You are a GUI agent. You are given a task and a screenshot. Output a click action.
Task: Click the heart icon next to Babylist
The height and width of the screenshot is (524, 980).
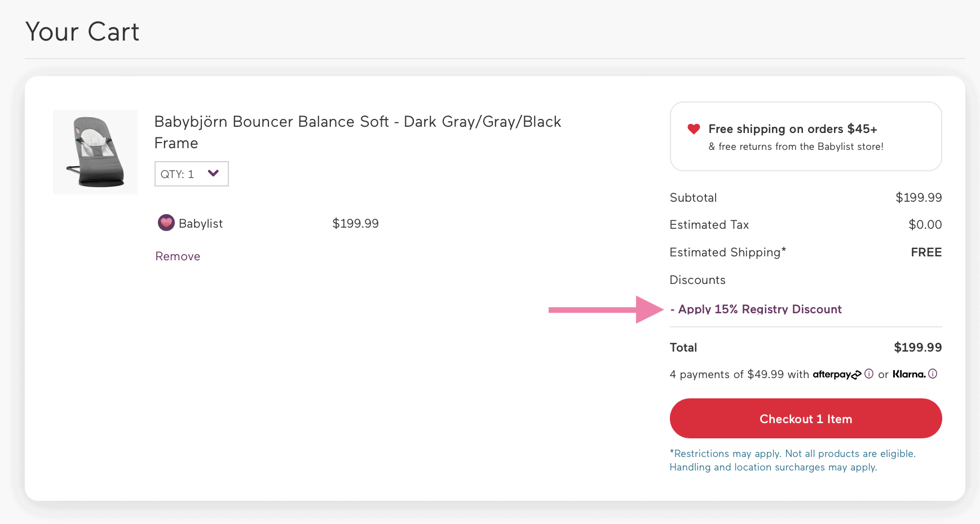(x=166, y=223)
